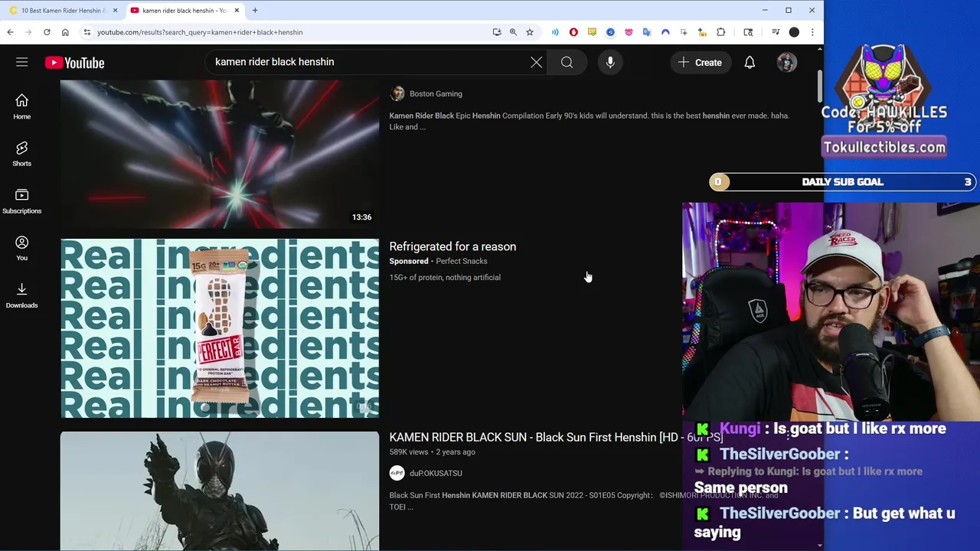Open duP.OKUSATSU channel name
Viewport: 980px width, 551px height.
(436, 473)
